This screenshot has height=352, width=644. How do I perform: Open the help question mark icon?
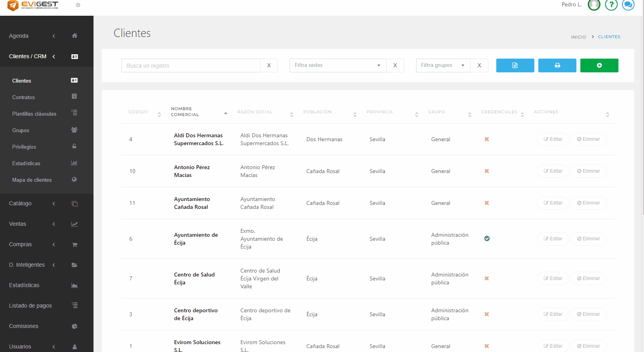click(x=611, y=5)
